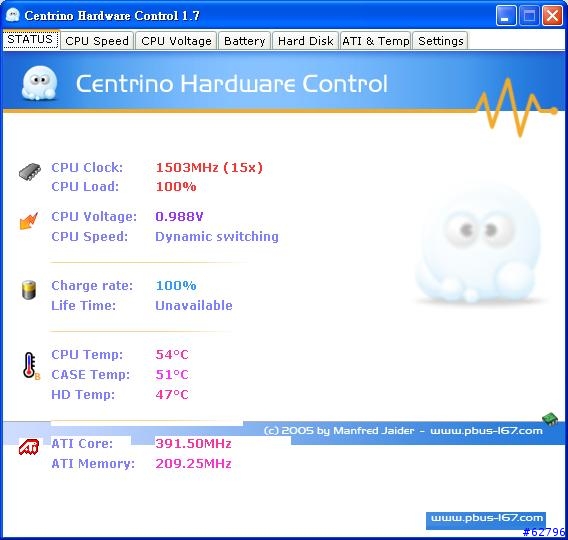Image resolution: width=568 pixels, height=540 pixels.
Task: Open the CPU Speed tab
Action: 97,41
